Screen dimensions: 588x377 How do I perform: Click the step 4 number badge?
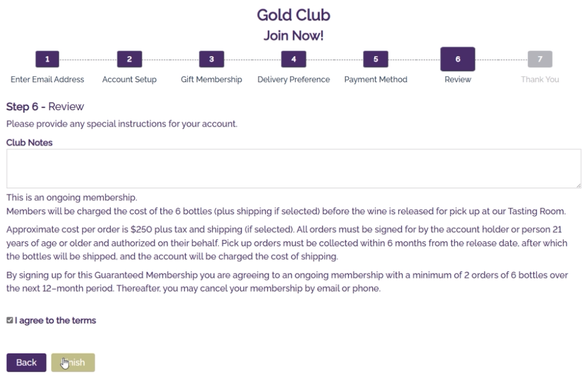[x=293, y=59]
